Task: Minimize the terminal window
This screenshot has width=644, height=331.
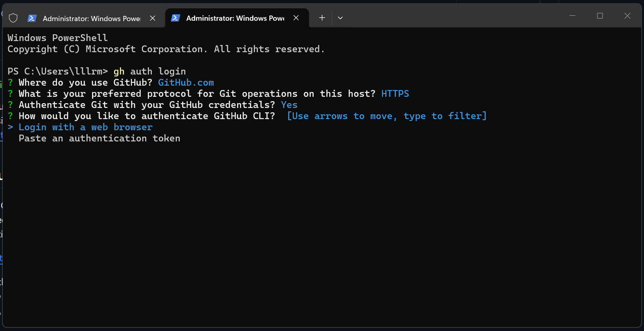Action: click(x=572, y=16)
